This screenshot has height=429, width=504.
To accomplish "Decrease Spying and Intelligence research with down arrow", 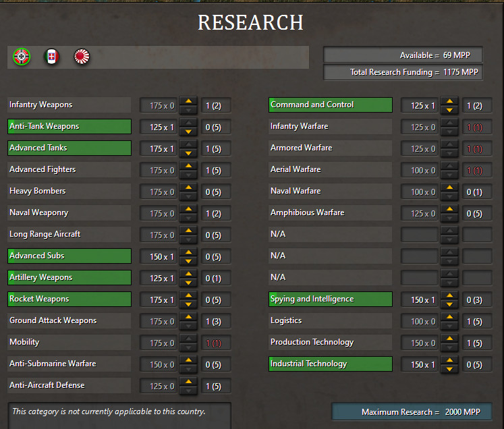I will point(449,304).
